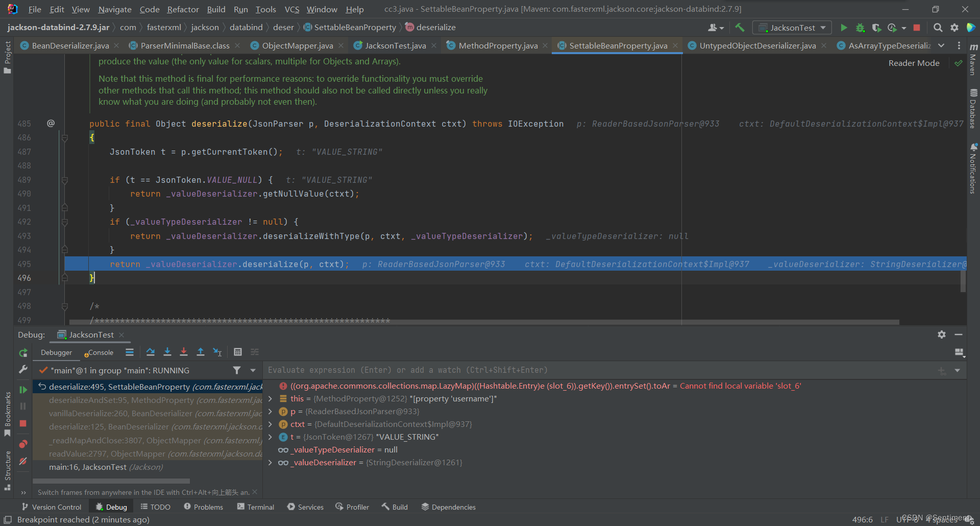The width and height of the screenshot is (980, 526).
Task: Filter frames with funnel icon
Action: point(237,370)
